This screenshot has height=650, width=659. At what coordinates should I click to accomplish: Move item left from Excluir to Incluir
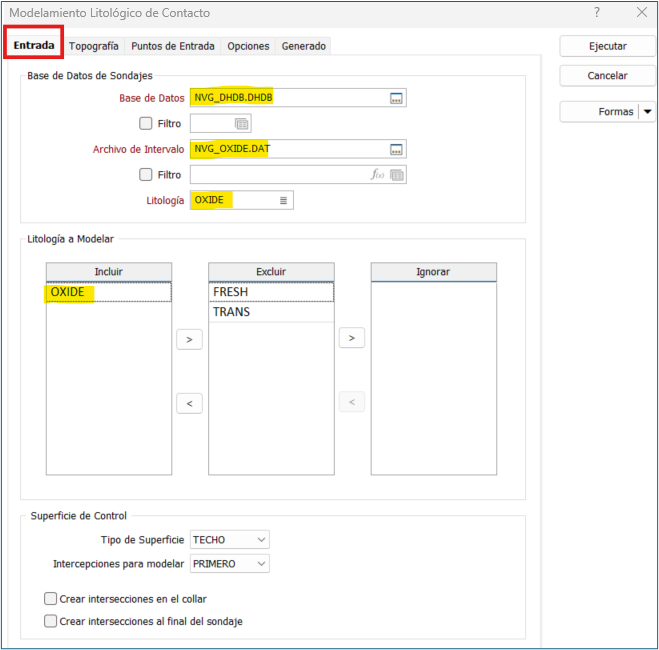[x=189, y=403]
